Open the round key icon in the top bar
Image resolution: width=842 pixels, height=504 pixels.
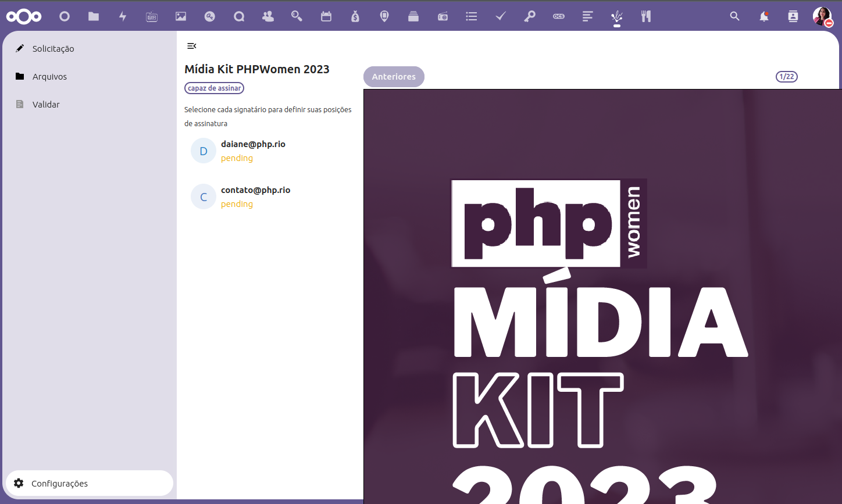tap(210, 16)
